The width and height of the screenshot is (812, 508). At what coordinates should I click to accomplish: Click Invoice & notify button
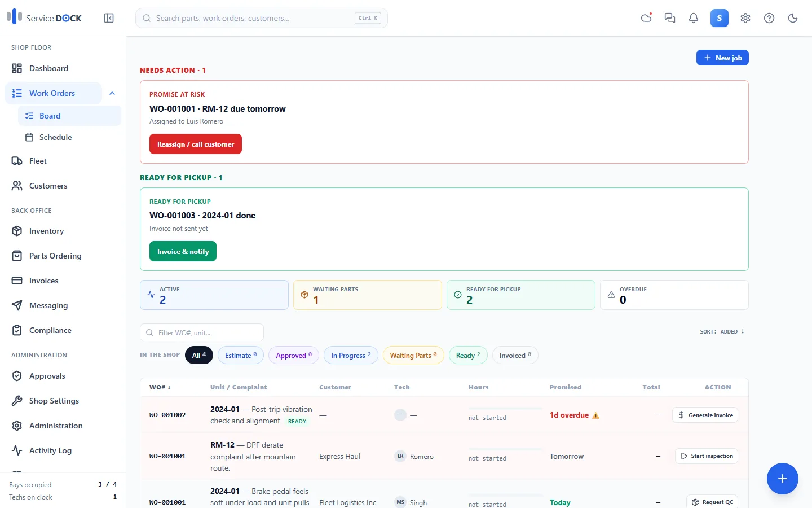[183, 251]
